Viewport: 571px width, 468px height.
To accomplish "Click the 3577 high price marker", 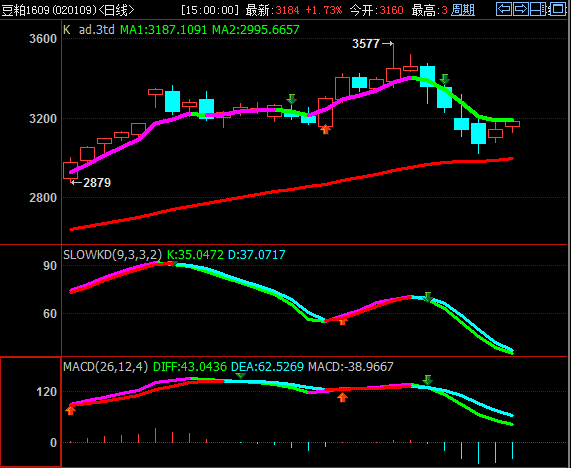I will 366,44.
